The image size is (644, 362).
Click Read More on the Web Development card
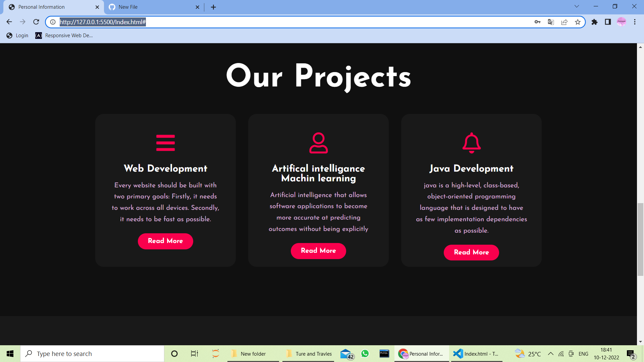[x=165, y=241]
